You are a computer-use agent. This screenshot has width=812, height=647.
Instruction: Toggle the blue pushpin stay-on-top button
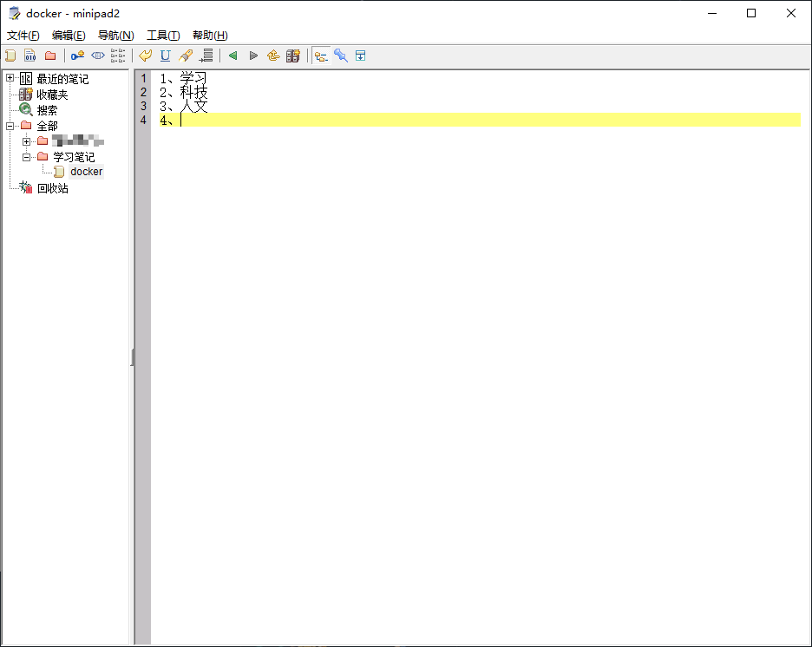pos(341,56)
